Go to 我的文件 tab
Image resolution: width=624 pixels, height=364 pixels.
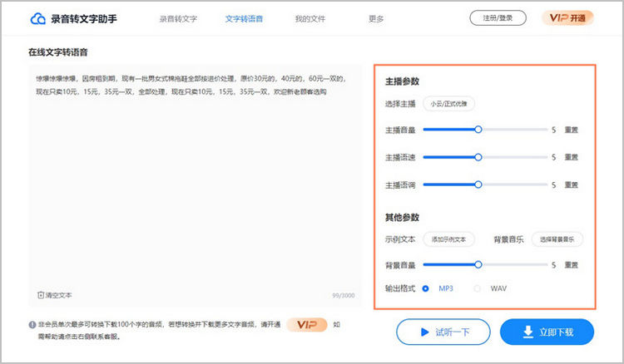pos(310,18)
